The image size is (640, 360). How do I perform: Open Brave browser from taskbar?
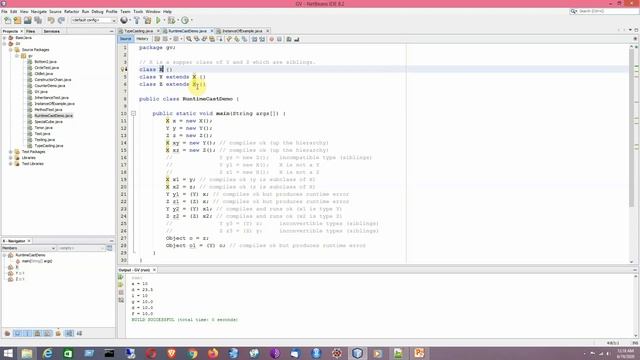tap(171, 353)
